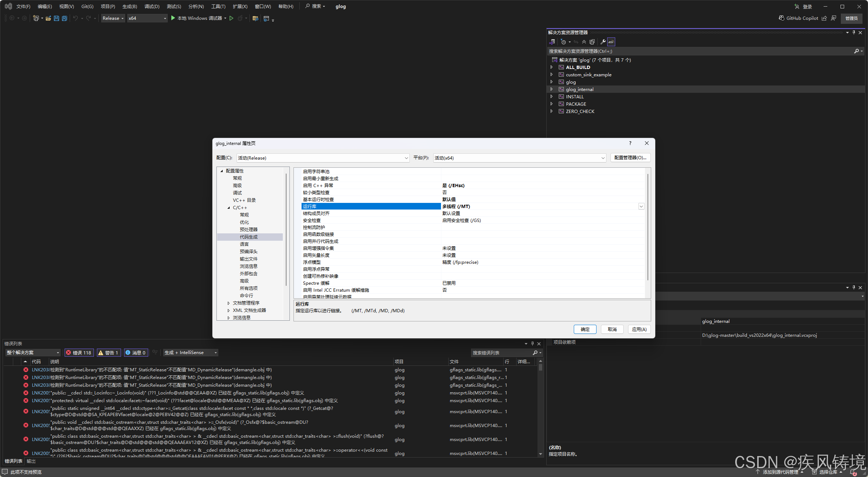The image size is (868, 477).
Task: Start without debugging using hollow play icon
Action: click(x=231, y=18)
